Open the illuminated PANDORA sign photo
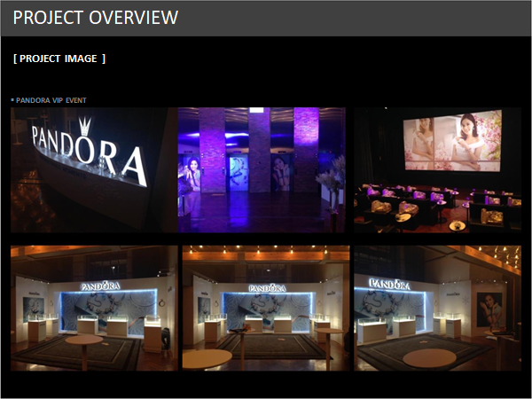This screenshot has height=399, width=532. pyautogui.click(x=94, y=170)
